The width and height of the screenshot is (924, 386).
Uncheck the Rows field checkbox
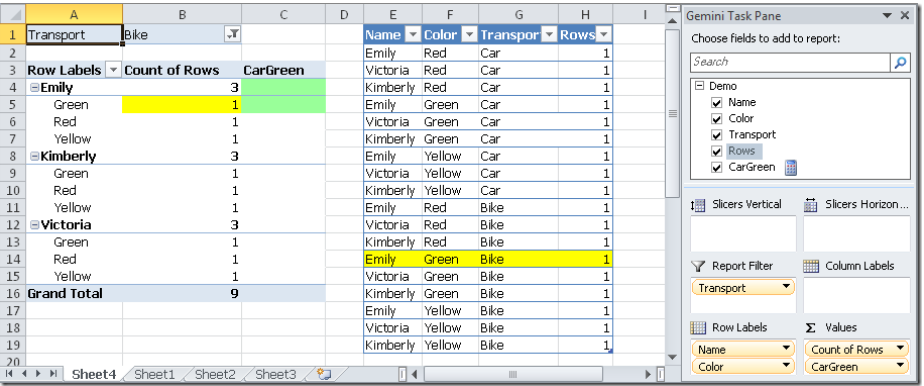(x=717, y=151)
